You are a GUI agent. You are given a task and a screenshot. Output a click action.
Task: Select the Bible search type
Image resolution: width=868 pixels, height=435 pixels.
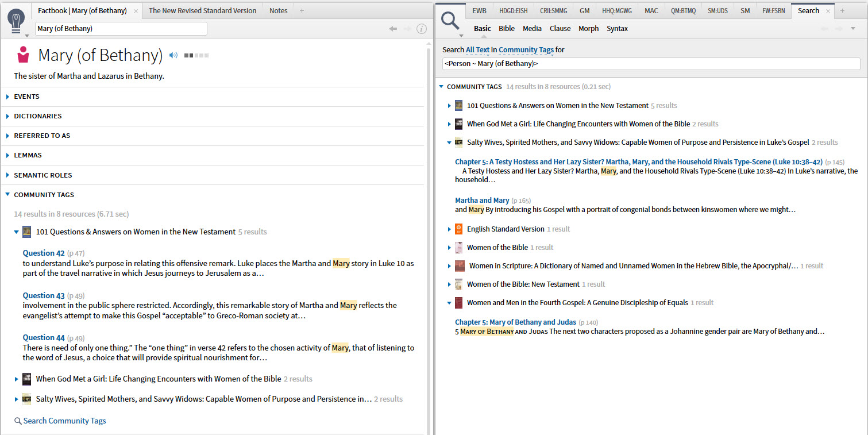(507, 29)
